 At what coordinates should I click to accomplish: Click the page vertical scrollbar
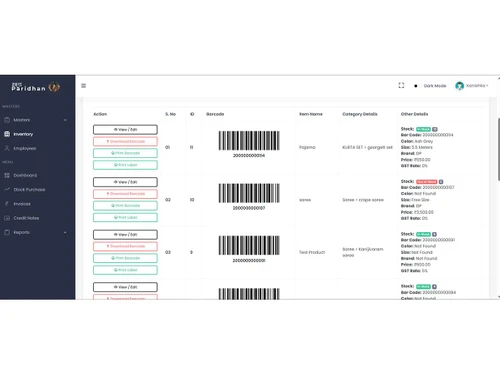click(x=499, y=149)
